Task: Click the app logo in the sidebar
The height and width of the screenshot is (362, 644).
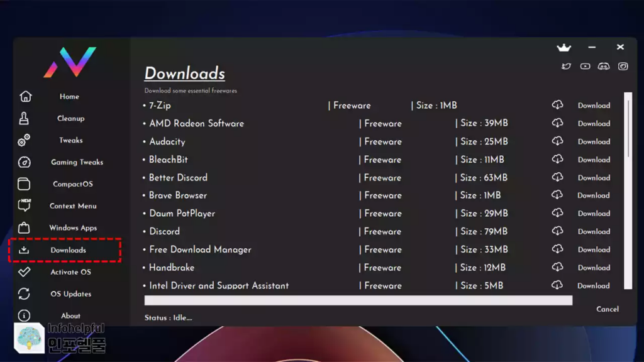Action: [x=70, y=62]
